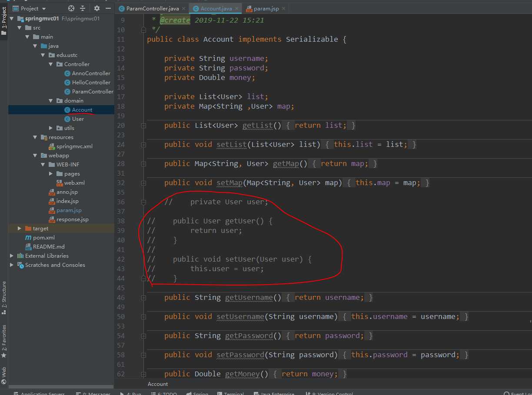Select Account class in project tree
Image resolution: width=532 pixels, height=395 pixels.
[x=82, y=110]
